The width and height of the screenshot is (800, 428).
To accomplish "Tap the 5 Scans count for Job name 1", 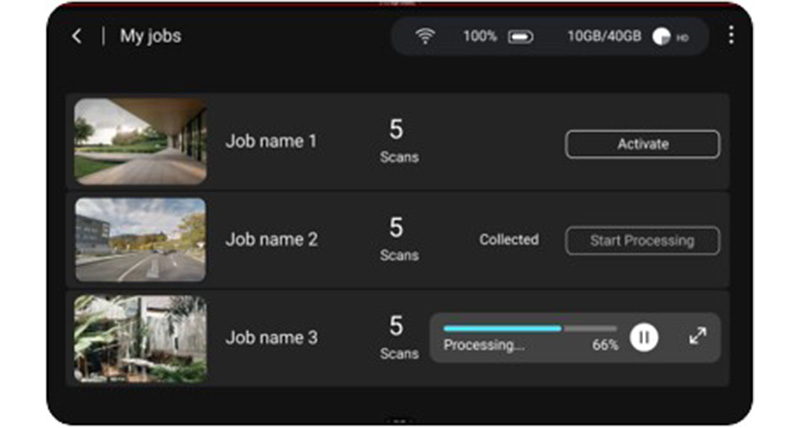I will [x=398, y=141].
